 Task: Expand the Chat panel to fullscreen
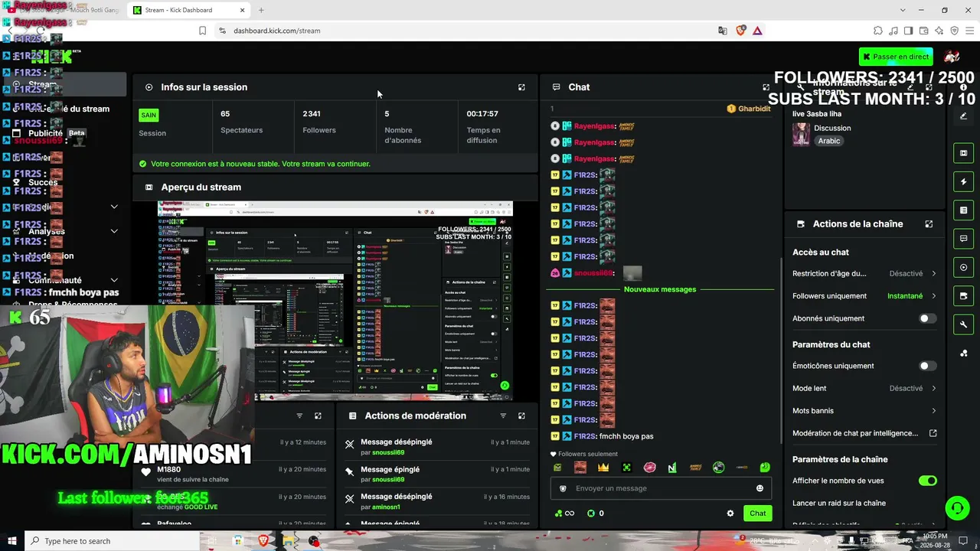(766, 87)
